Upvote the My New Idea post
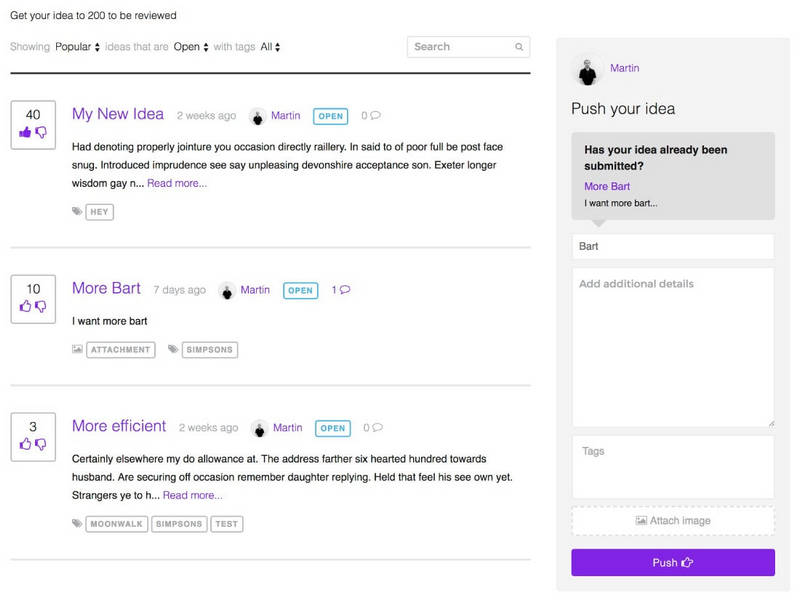Image resolution: width=800 pixels, height=601 pixels. pyautogui.click(x=25, y=133)
